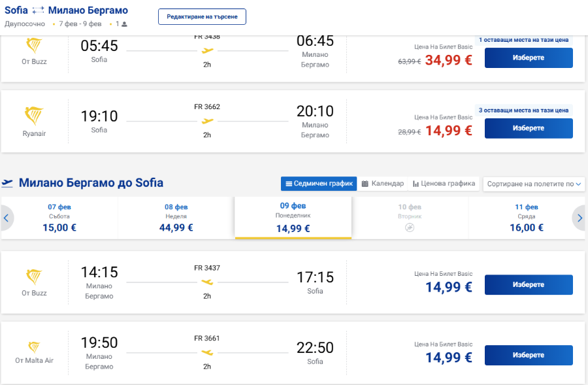The height and width of the screenshot is (385, 588).
Task: Select the 07 фев Събота date tab
Action: pyautogui.click(x=59, y=218)
